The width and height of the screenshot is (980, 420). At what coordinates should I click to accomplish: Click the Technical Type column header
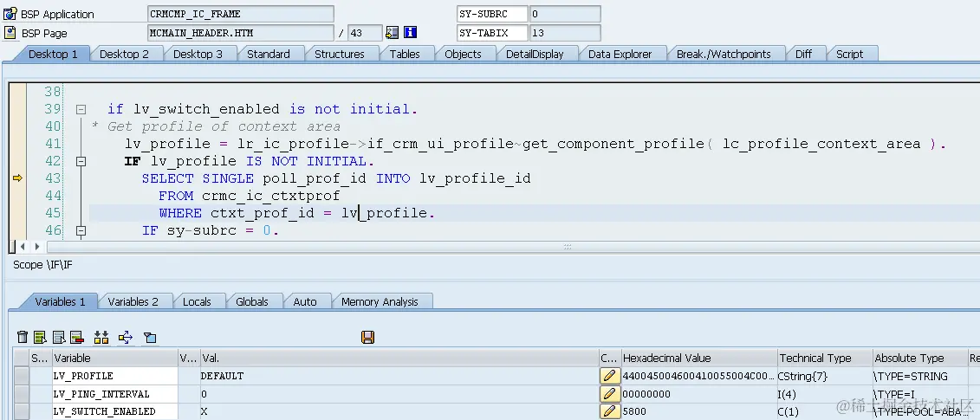(824, 359)
